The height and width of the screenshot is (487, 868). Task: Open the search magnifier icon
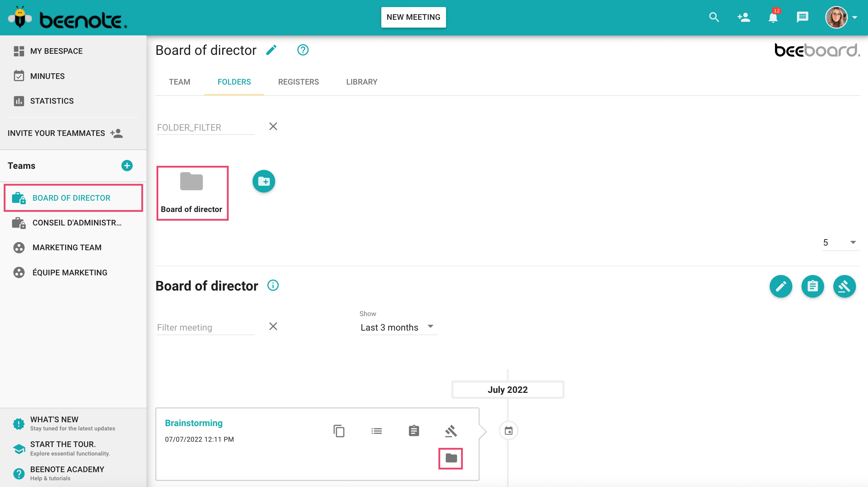pos(714,17)
